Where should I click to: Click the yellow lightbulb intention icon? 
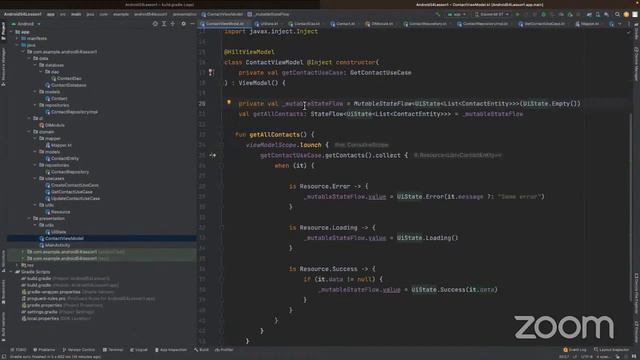click(x=229, y=102)
